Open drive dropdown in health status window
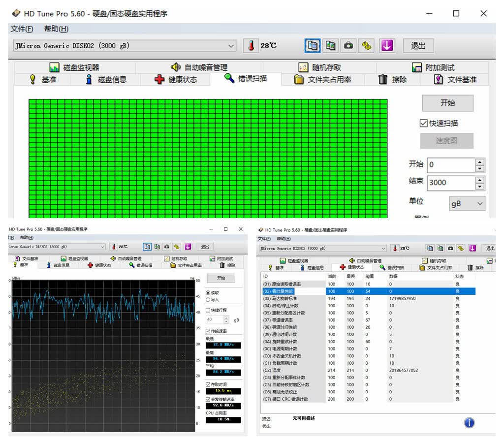Viewport: 504px width, 443px height. click(x=322, y=249)
